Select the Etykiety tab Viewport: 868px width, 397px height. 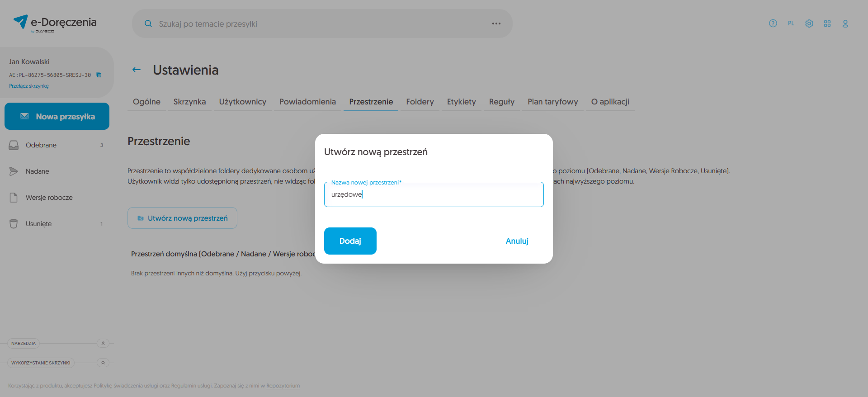(461, 102)
